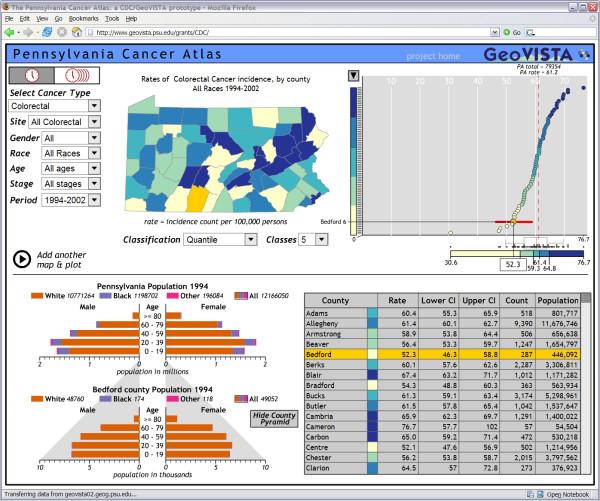
Task: Select the multiple clocks time-series mode
Action: pos(77,75)
